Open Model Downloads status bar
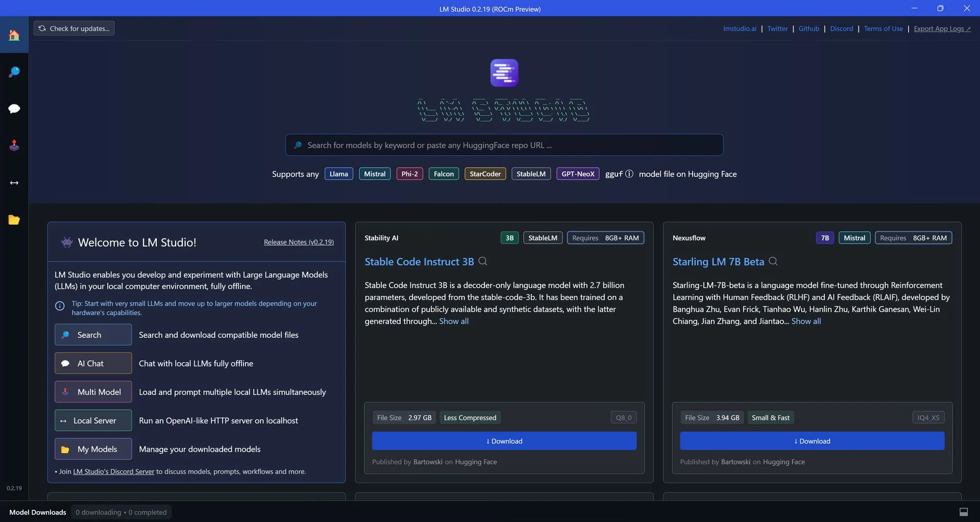Screen dimensions: 980x522 point(38,512)
